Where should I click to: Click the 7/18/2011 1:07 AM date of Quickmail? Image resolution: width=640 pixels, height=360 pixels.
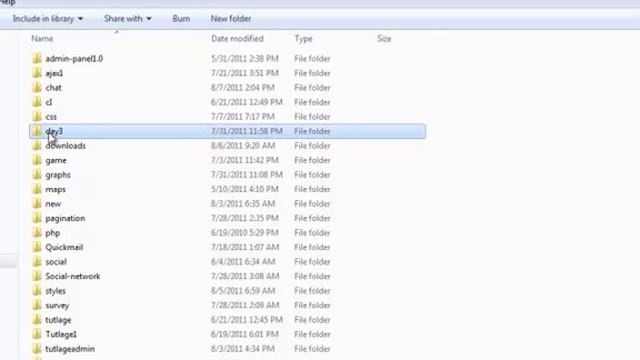pos(245,247)
